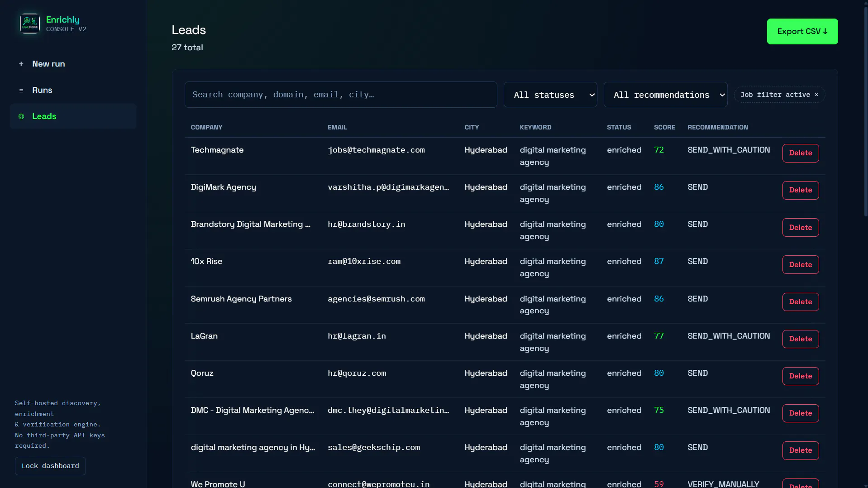Open the All statuses dropdown
Image resolution: width=868 pixels, height=488 pixels.
coord(550,95)
